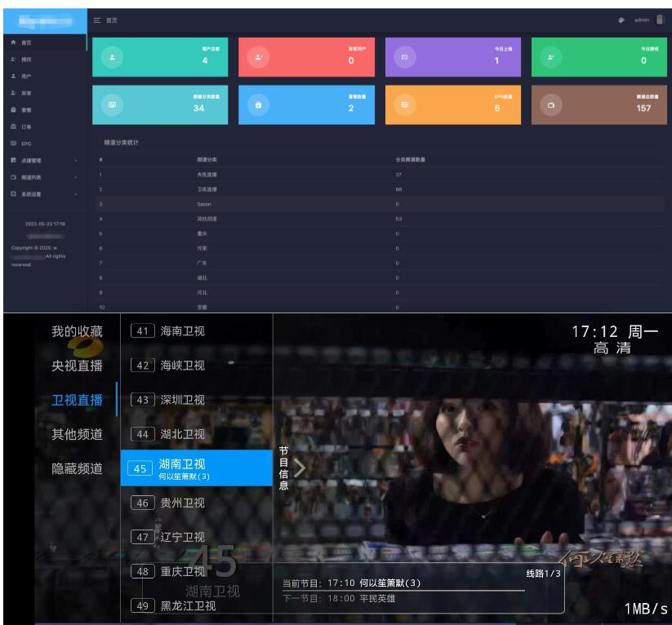Open the 点播管理 VOD management icon

pos(13,160)
